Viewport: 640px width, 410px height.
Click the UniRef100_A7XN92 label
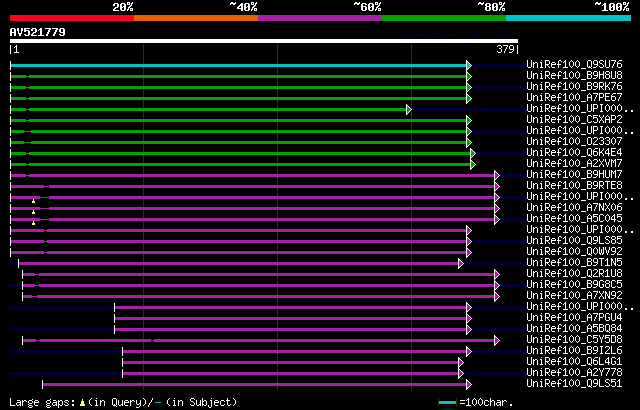click(x=574, y=295)
